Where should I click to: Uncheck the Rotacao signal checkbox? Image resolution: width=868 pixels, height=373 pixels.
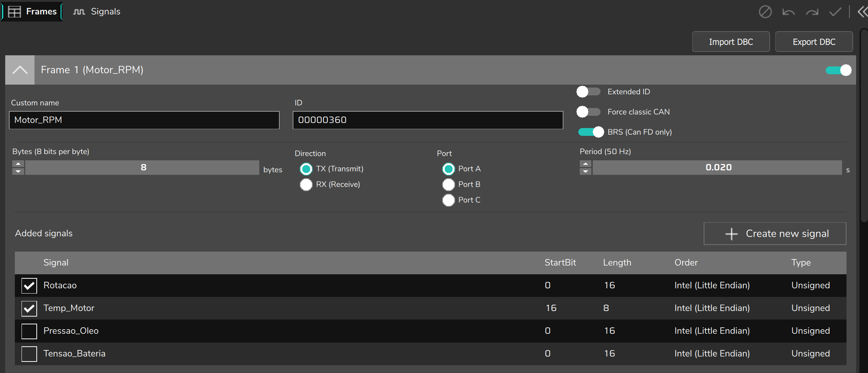pyautogui.click(x=29, y=286)
